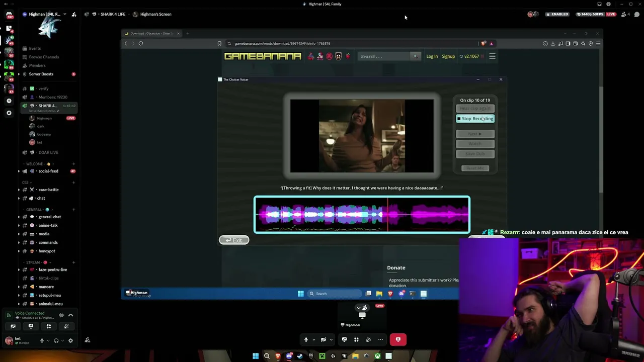Screen dimensions: 644x362
Task: Open the headphone output options arrow in the user panel
Action: (62, 340)
